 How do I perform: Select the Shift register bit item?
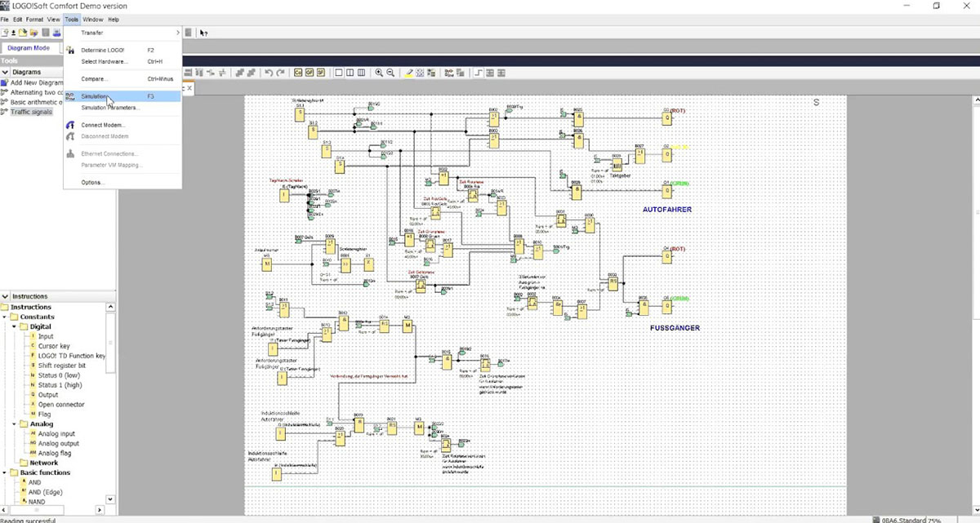click(60, 366)
